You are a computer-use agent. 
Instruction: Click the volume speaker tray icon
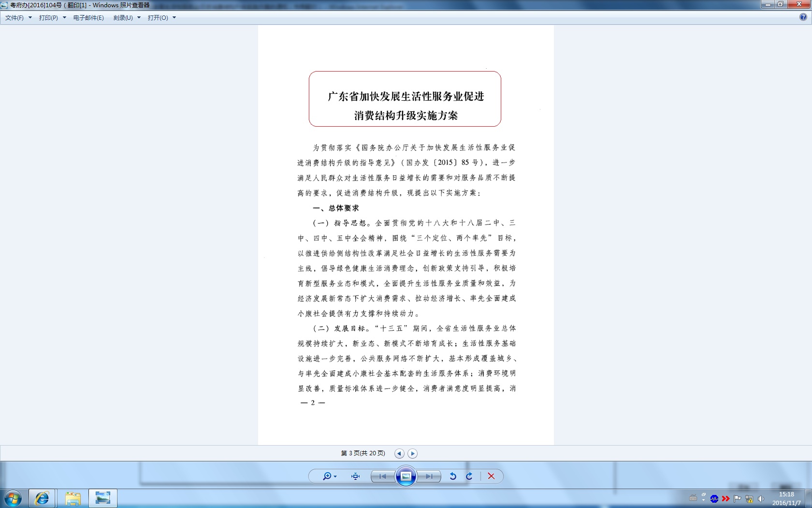(761, 499)
